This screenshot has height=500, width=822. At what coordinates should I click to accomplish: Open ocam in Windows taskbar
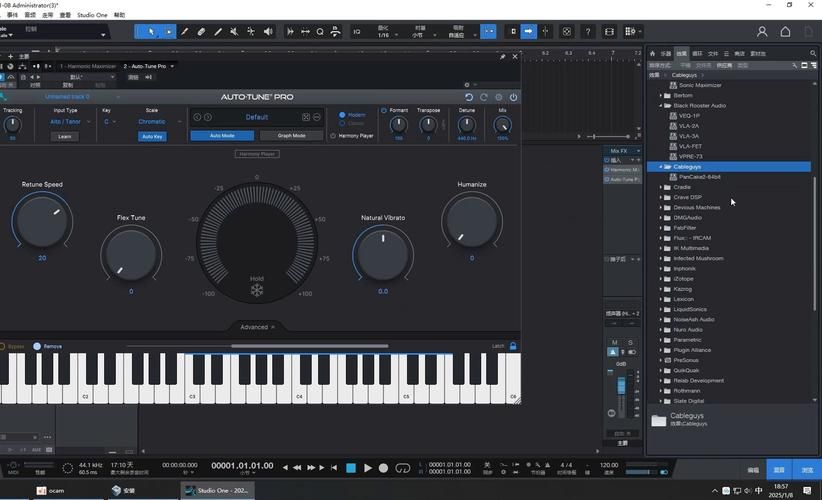click(50, 491)
